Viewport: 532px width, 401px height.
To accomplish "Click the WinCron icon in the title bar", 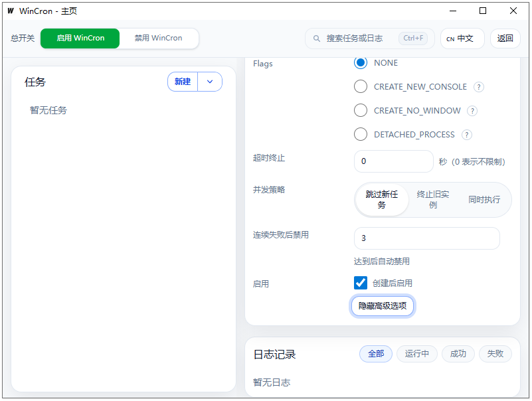I will click(9, 11).
